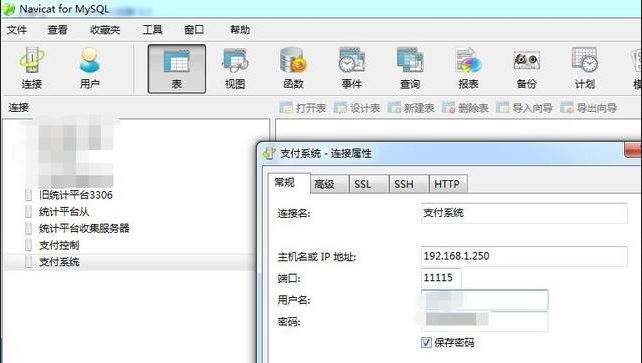Viewport: 642px width, 363px height.
Task: Open the 连接 (Connection) toolbar icon
Action: coord(32,69)
